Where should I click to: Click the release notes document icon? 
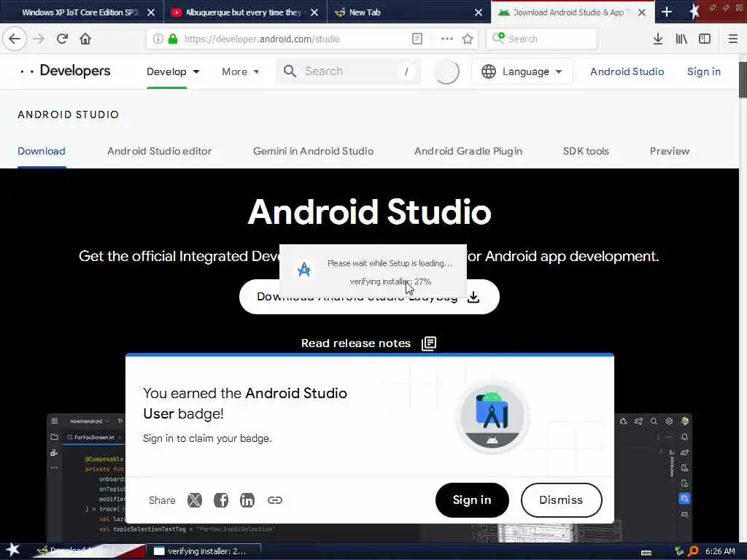pyautogui.click(x=429, y=343)
